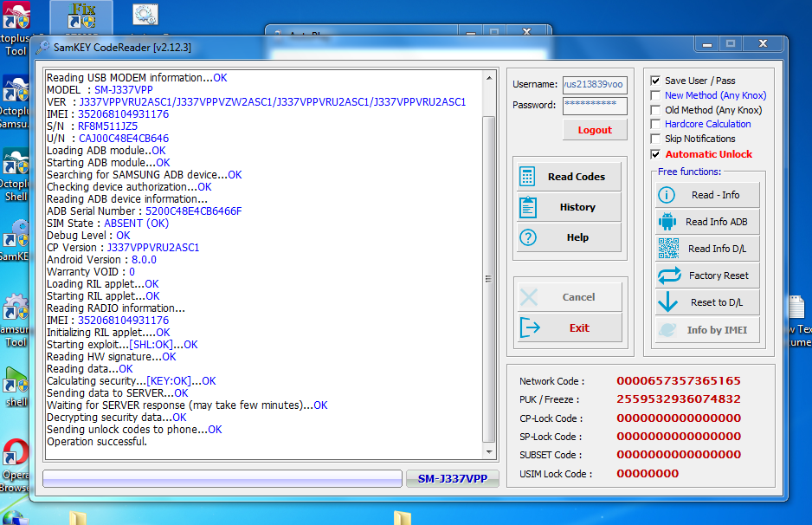812x525 pixels.
Task: Open the Fix desktop shortcut icon
Action: (82, 16)
